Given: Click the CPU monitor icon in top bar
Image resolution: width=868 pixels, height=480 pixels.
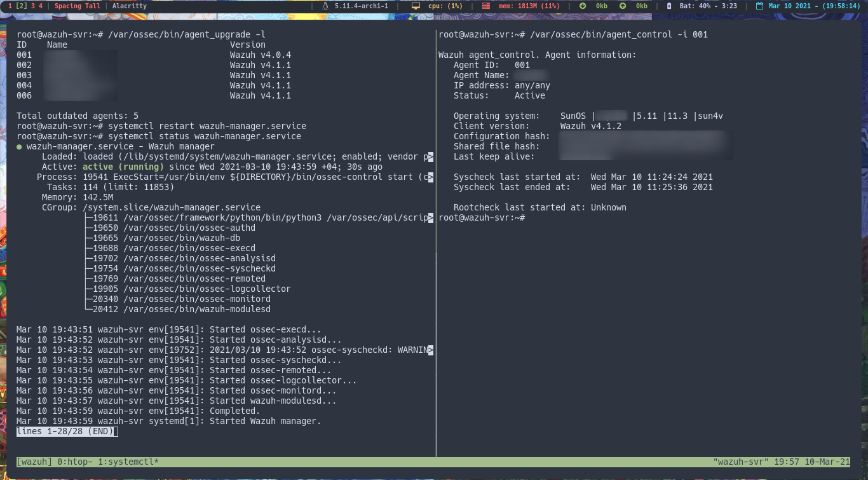Looking at the screenshot, I should click(416, 6).
